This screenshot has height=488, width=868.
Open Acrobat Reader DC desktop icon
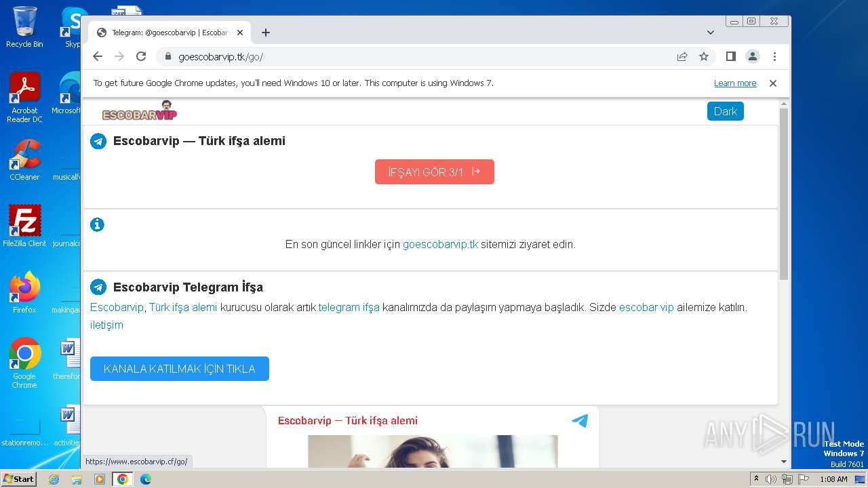coord(24,98)
